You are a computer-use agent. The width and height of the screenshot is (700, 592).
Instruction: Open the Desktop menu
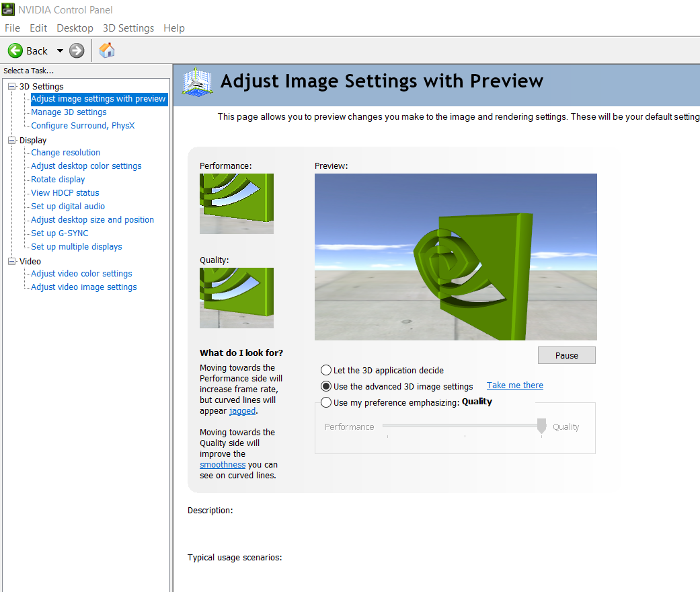[75, 28]
